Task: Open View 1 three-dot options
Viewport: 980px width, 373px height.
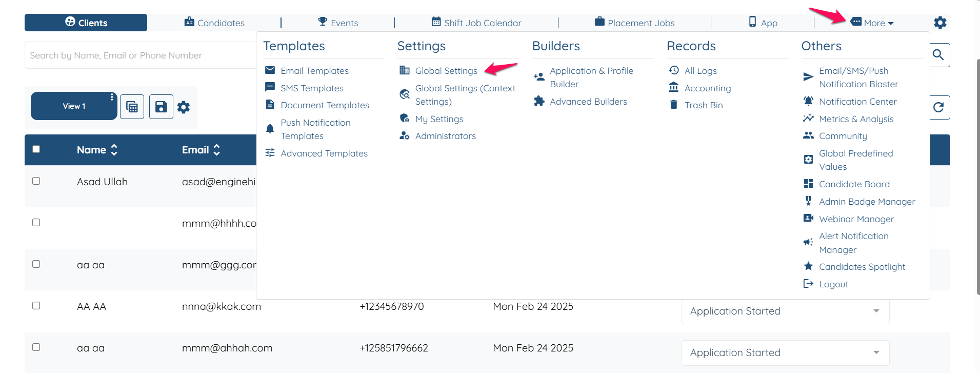Action: [112, 97]
